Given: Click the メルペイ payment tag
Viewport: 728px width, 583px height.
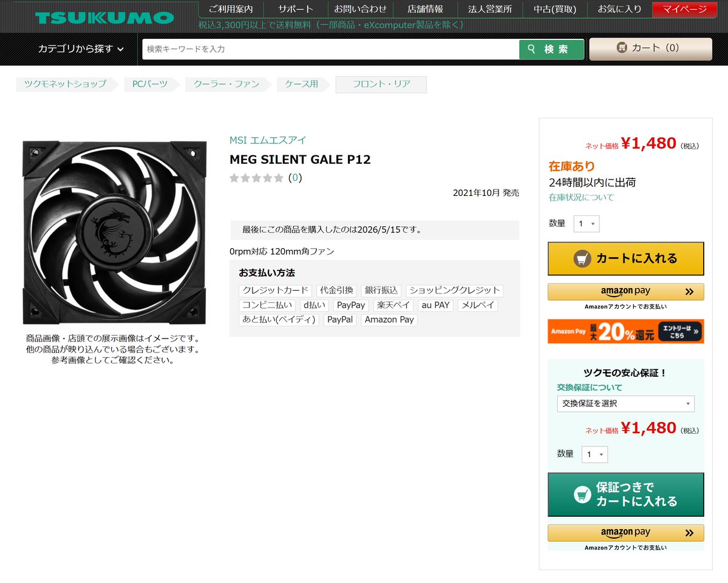Looking at the screenshot, I should tap(478, 305).
